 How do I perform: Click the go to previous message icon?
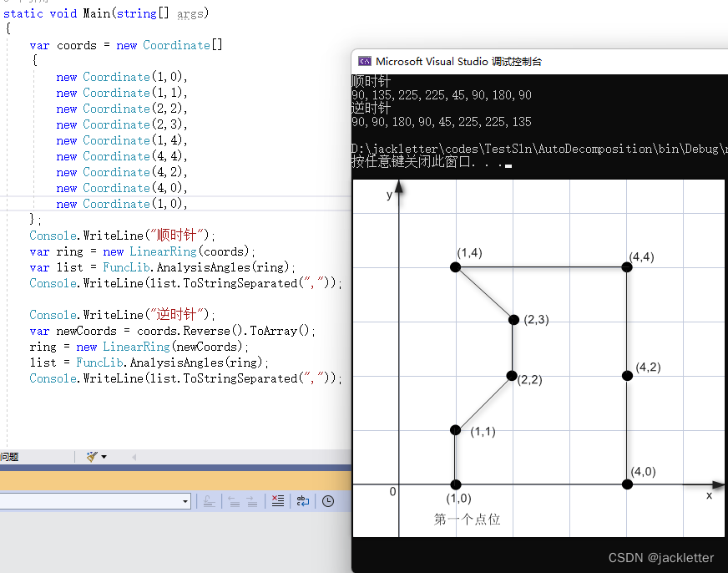coord(234,501)
